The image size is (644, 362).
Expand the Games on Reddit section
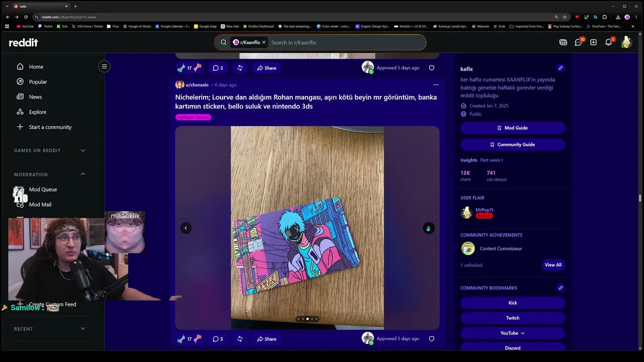[83, 150]
